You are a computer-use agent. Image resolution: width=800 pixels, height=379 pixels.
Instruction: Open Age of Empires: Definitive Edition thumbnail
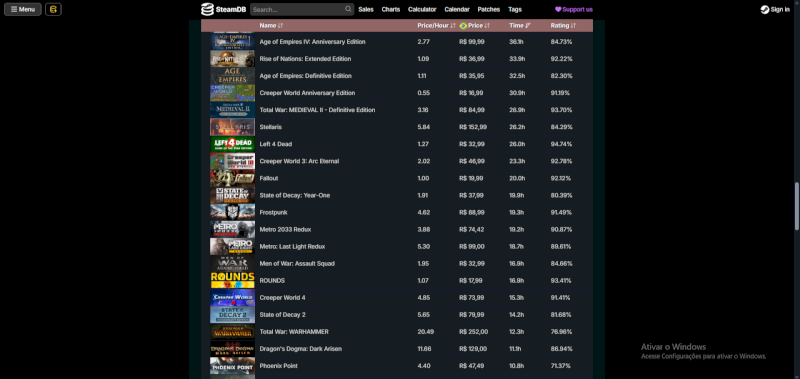[x=233, y=75]
